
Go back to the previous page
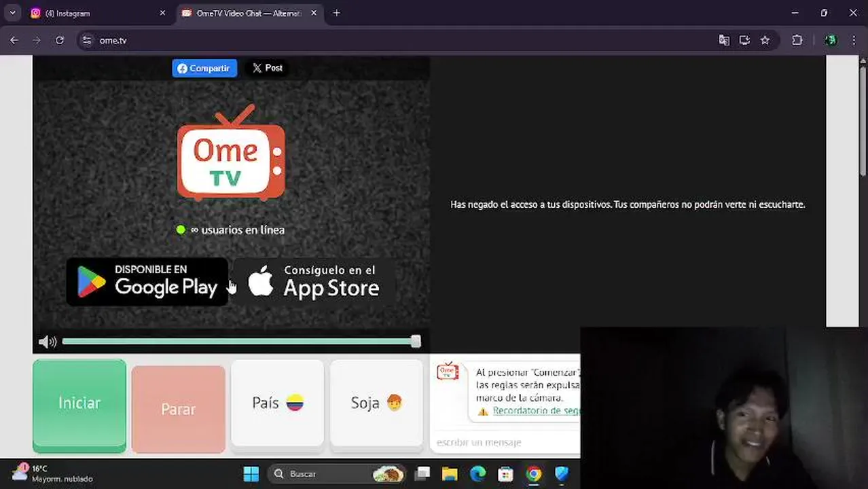[14, 40]
